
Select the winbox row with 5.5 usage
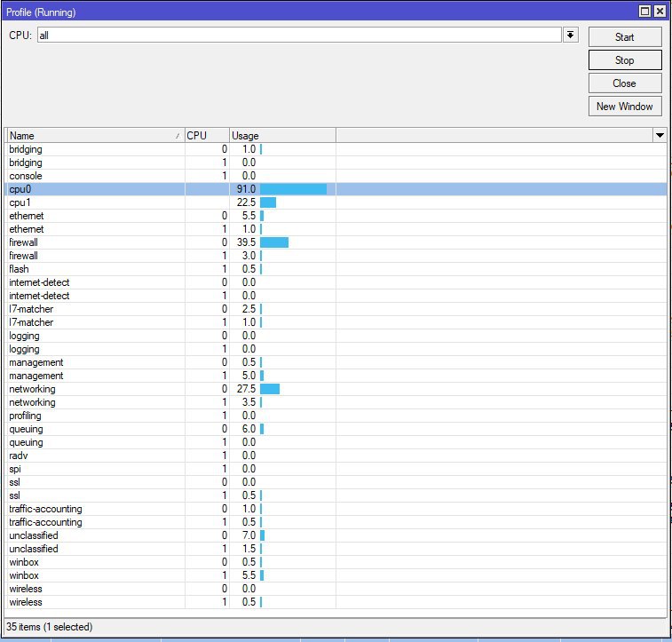click(x=336, y=575)
